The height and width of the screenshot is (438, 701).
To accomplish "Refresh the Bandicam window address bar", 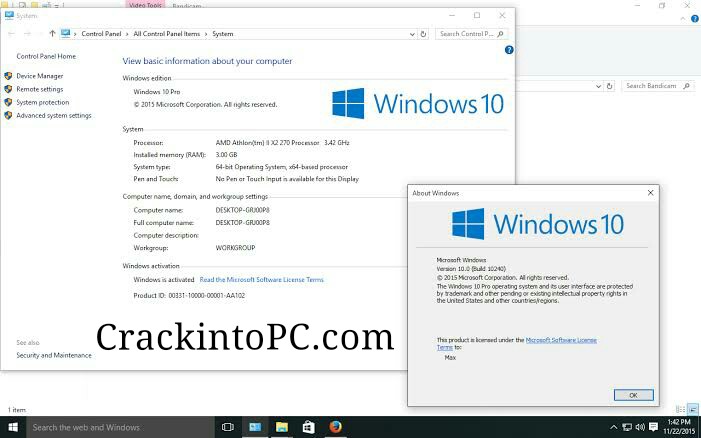I will [x=609, y=86].
